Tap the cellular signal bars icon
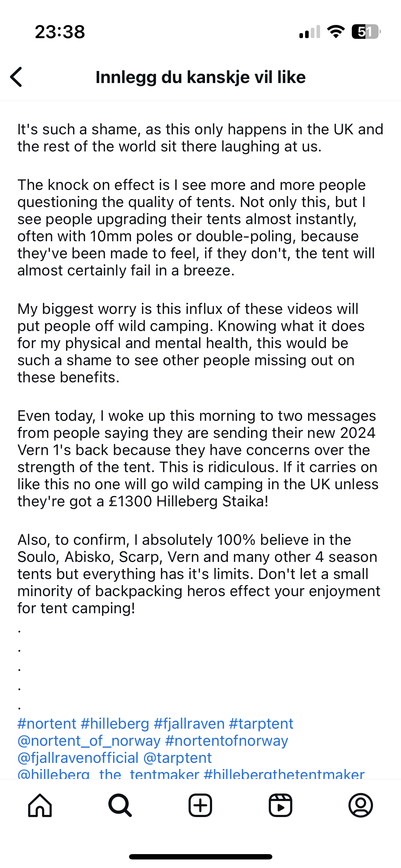 pos(310,32)
